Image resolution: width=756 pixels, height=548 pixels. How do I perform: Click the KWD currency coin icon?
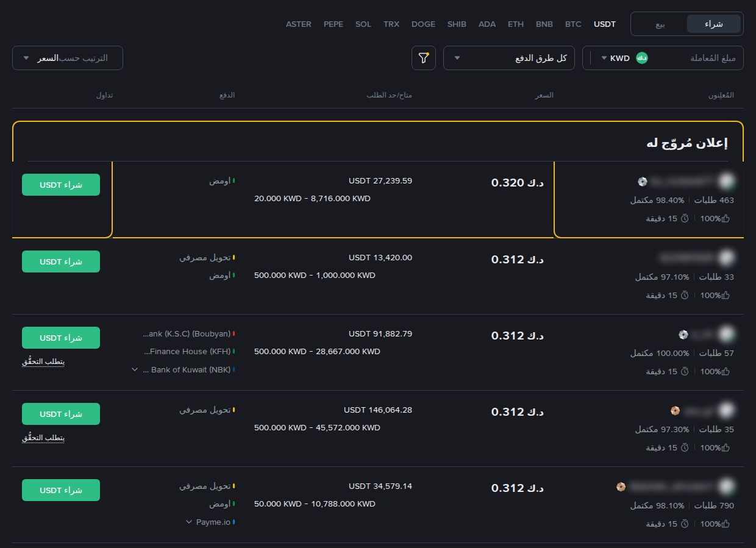click(641, 58)
